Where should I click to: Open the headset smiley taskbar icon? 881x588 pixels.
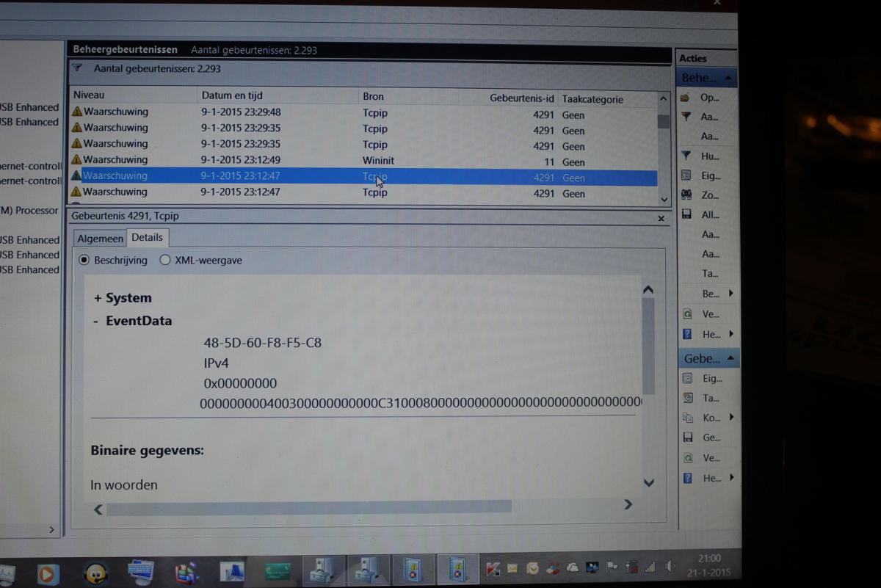pos(95,573)
